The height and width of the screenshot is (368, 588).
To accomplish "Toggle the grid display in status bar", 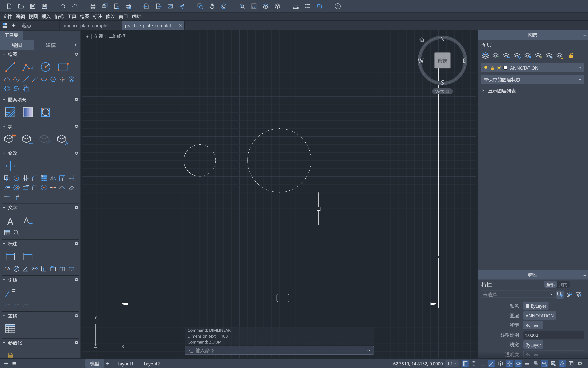I will (x=465, y=363).
